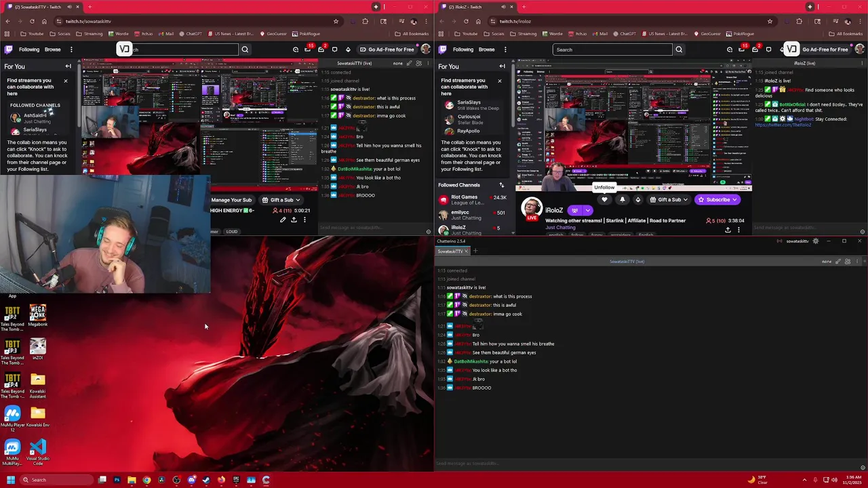Open three-dot options under iRoloZ stream

point(738,230)
